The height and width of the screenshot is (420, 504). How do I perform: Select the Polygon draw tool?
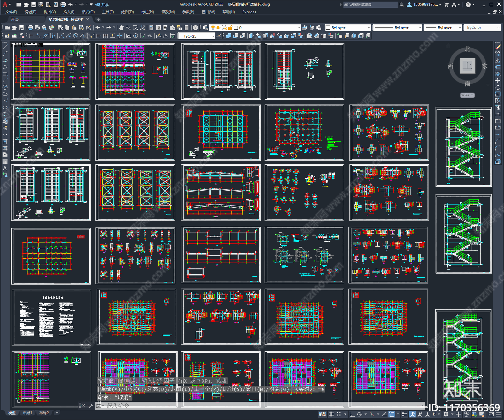(x=5, y=67)
